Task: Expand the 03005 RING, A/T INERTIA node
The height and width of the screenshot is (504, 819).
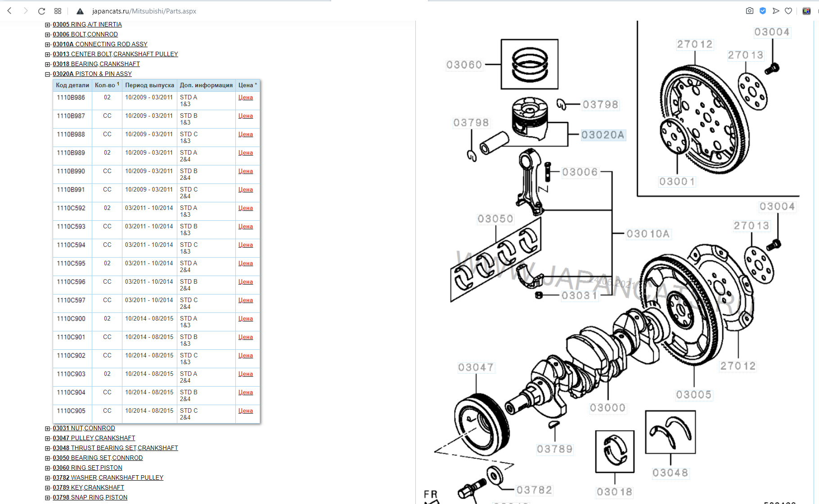Action: (48, 25)
